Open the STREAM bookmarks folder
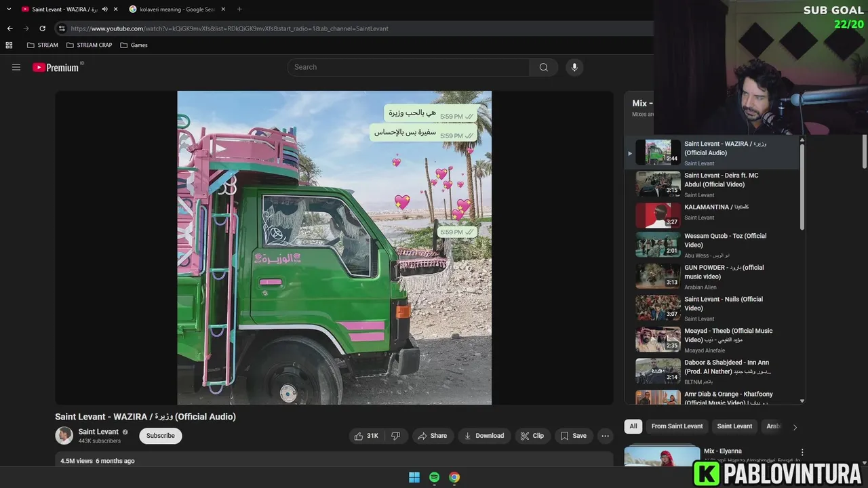Image resolution: width=868 pixels, height=488 pixels. tap(42, 45)
